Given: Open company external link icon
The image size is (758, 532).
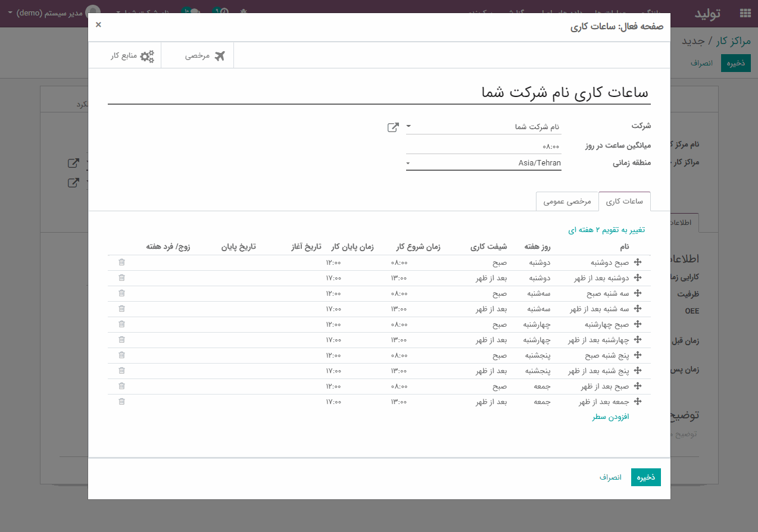Looking at the screenshot, I should coord(393,127).
